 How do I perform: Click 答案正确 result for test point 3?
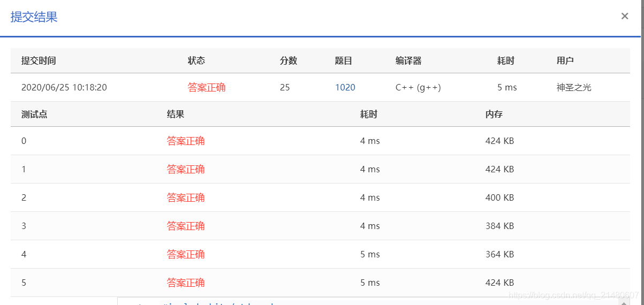pyautogui.click(x=186, y=226)
